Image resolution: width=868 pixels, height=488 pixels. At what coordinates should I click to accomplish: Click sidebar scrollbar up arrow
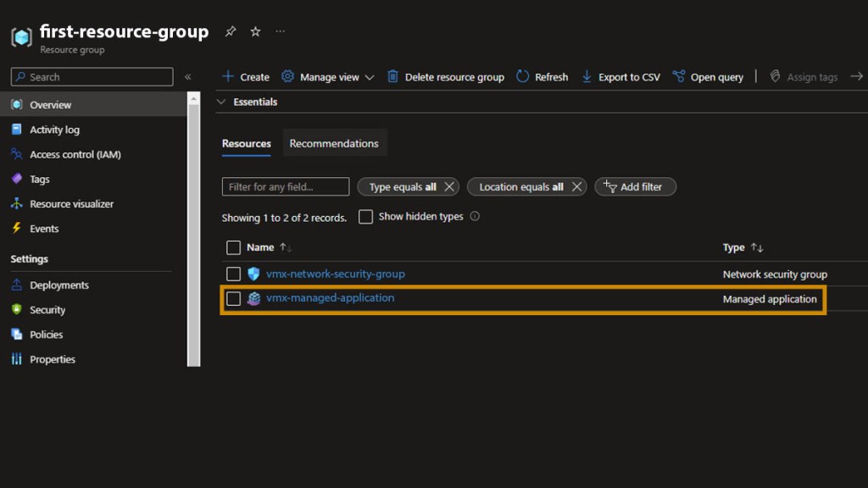pos(193,99)
